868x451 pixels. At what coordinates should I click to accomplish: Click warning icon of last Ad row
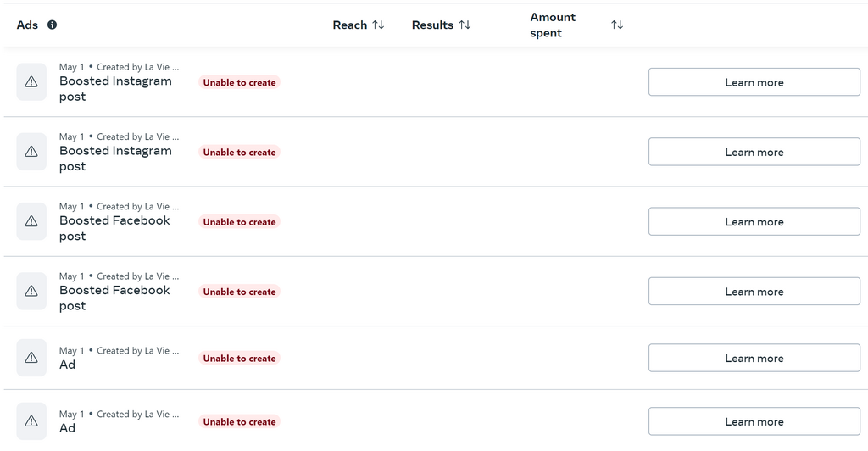pos(31,421)
